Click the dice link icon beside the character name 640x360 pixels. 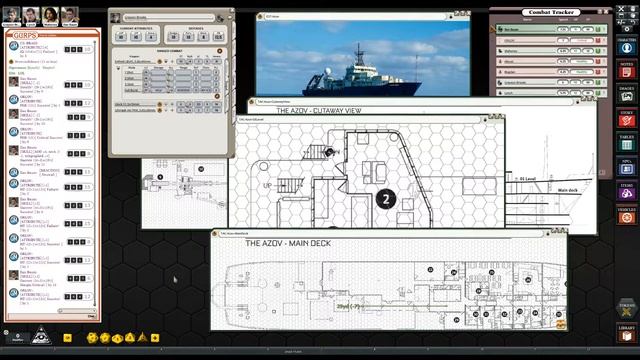tap(220, 18)
